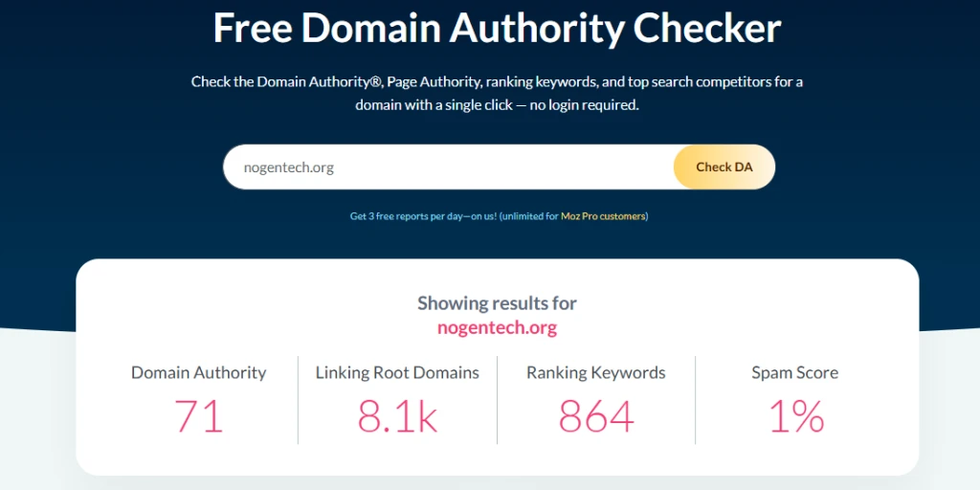Select the Linking Root Domains value 8.1k
The width and height of the screenshot is (980, 490).
[x=397, y=417]
